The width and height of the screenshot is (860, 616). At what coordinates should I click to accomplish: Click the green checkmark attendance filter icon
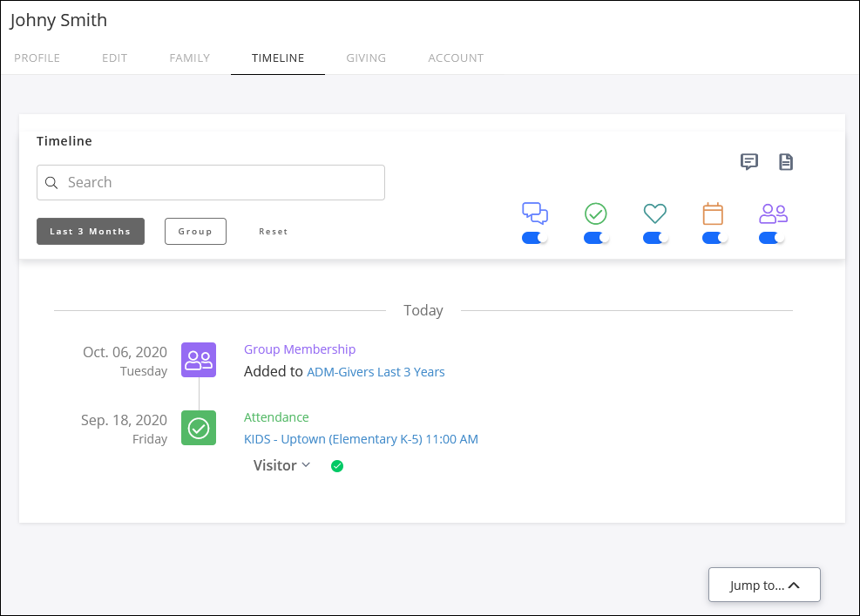(x=596, y=213)
